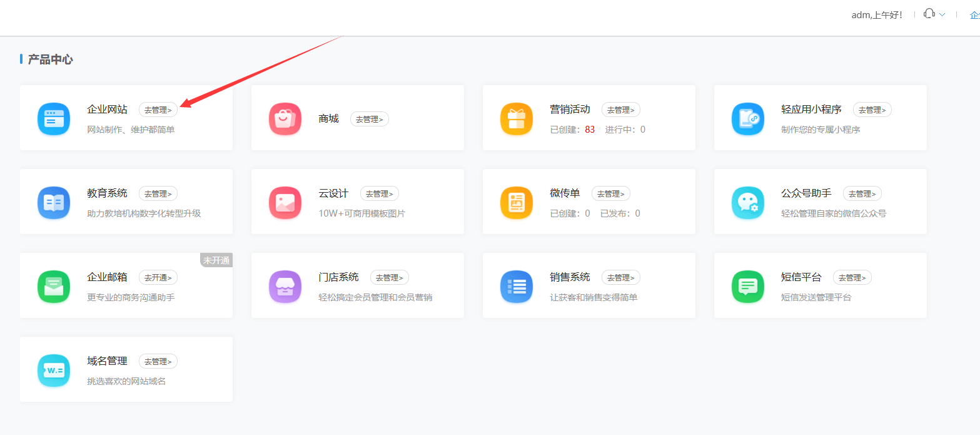Click the 营销活动 title text
This screenshot has height=435, width=980.
pyautogui.click(x=570, y=110)
